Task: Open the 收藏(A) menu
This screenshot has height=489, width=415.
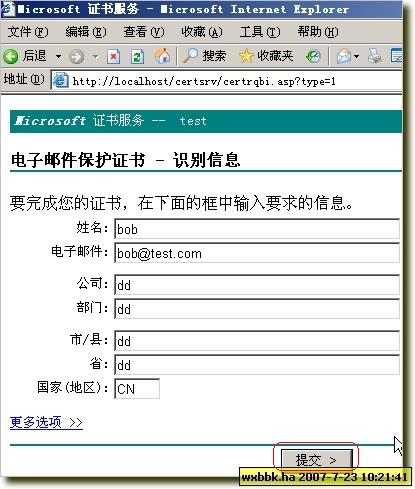Action: 202,32
